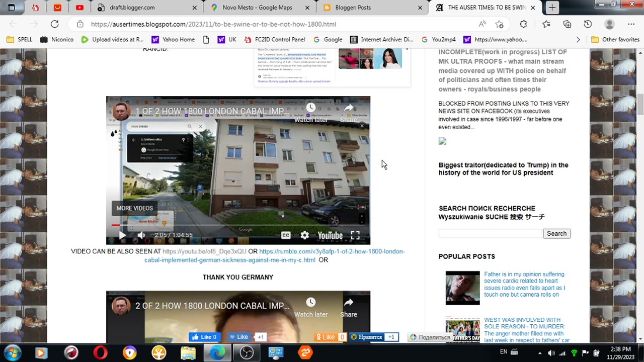Open Other favorites folder
The width and height of the screenshot is (644, 362).
615,39
